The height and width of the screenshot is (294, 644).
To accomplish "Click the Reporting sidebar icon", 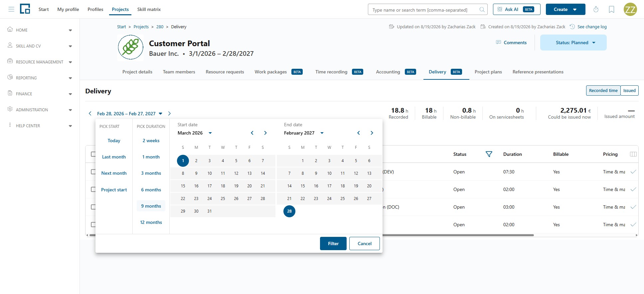I will tap(10, 77).
